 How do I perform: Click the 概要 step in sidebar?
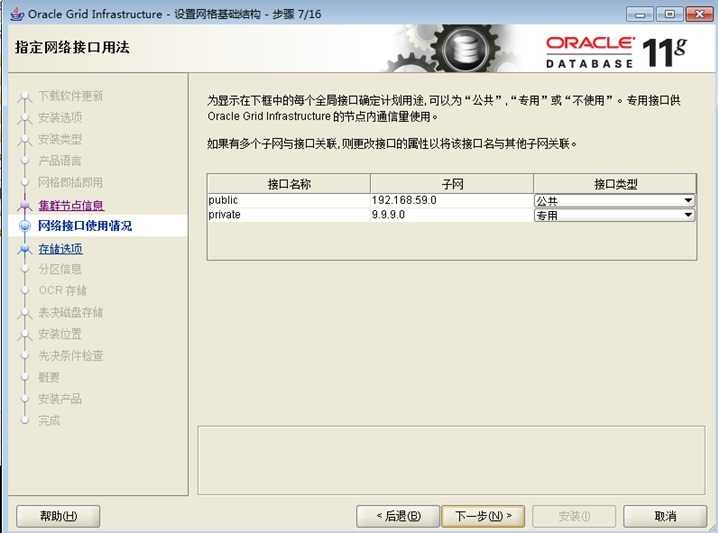49,377
